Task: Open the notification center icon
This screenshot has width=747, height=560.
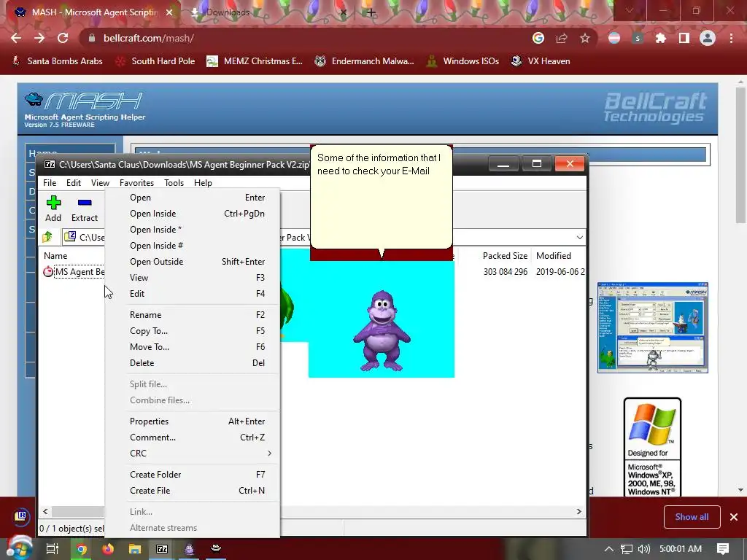Action: [x=723, y=549]
